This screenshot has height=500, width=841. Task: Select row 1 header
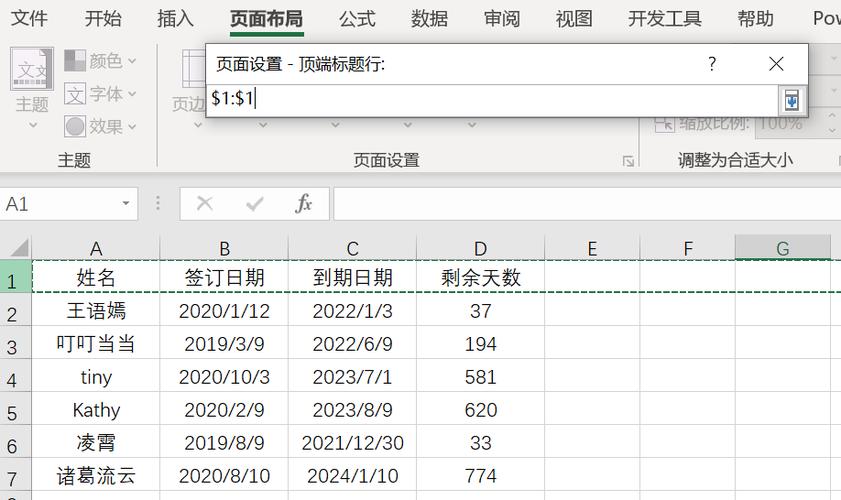point(16,277)
